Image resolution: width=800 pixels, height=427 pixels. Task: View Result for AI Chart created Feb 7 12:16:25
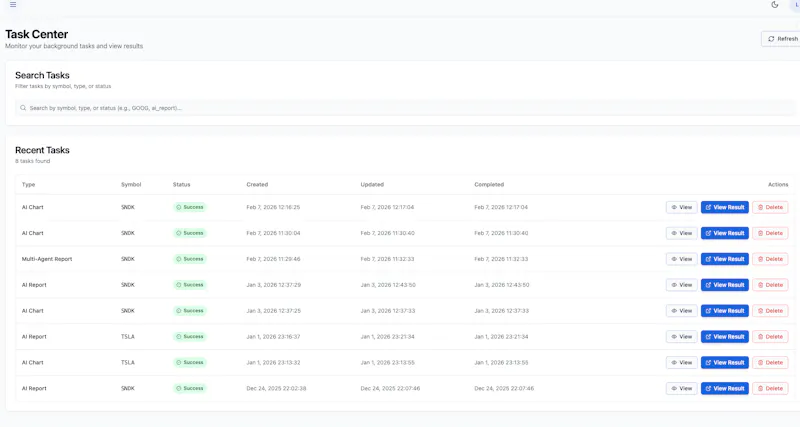coord(724,207)
